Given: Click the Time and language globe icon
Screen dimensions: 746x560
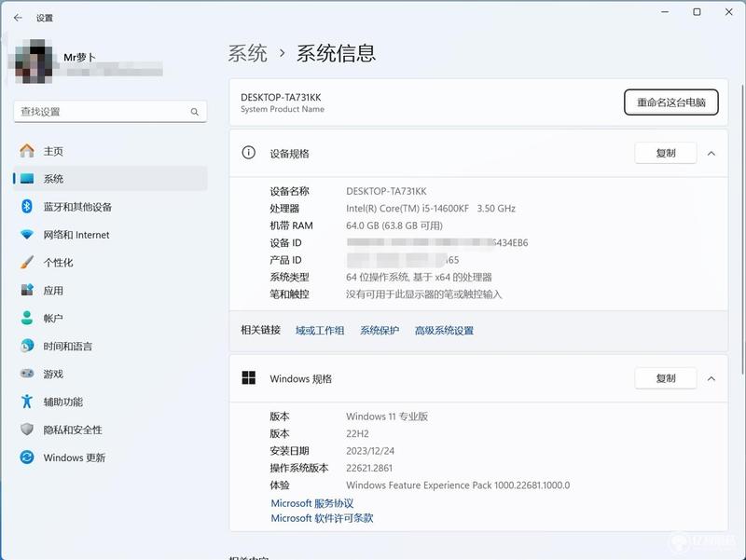Looking at the screenshot, I should click(27, 346).
